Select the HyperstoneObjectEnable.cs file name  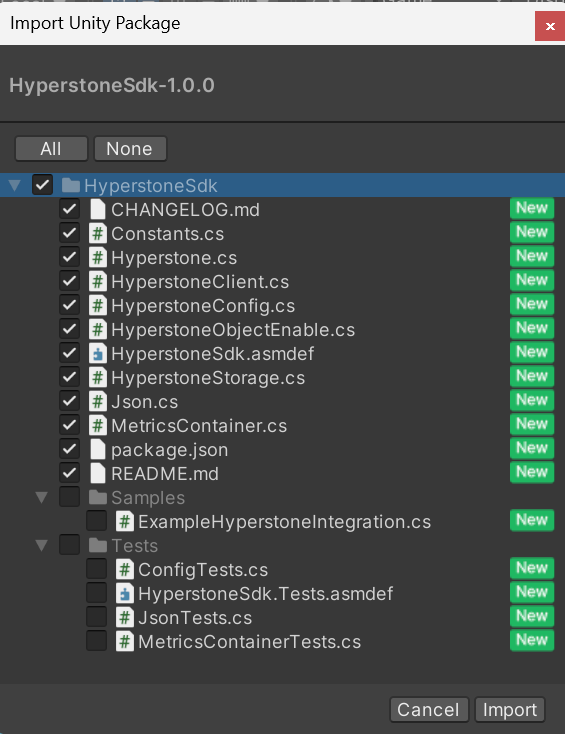point(233,330)
